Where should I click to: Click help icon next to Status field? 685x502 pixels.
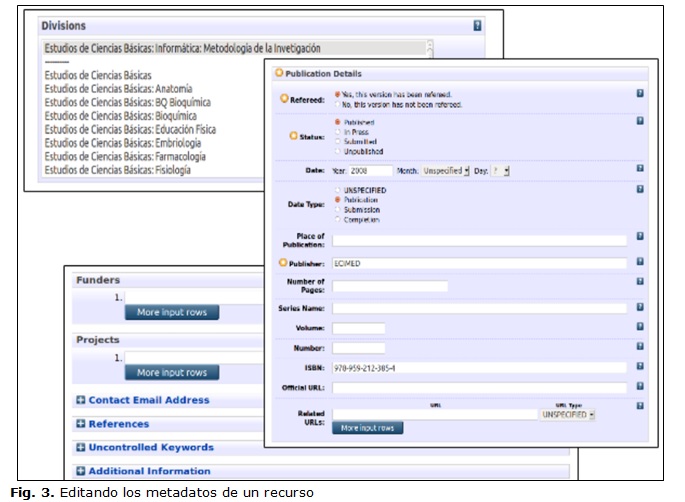(640, 122)
